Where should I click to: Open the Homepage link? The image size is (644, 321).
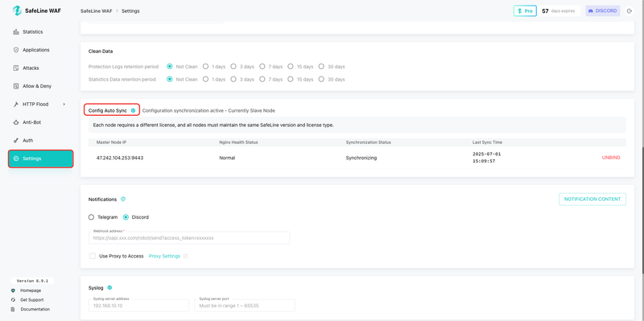[x=31, y=290]
